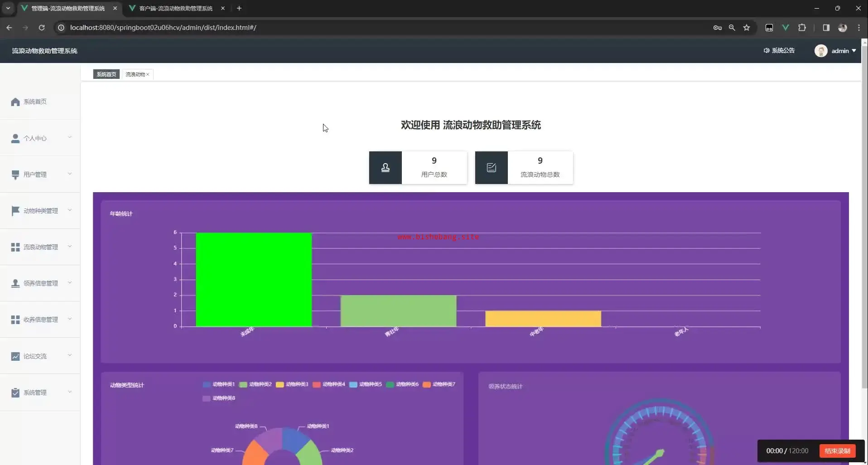Image resolution: width=868 pixels, height=465 pixels.
Task: Click the bright green 未成年 bar
Action: [x=254, y=280]
